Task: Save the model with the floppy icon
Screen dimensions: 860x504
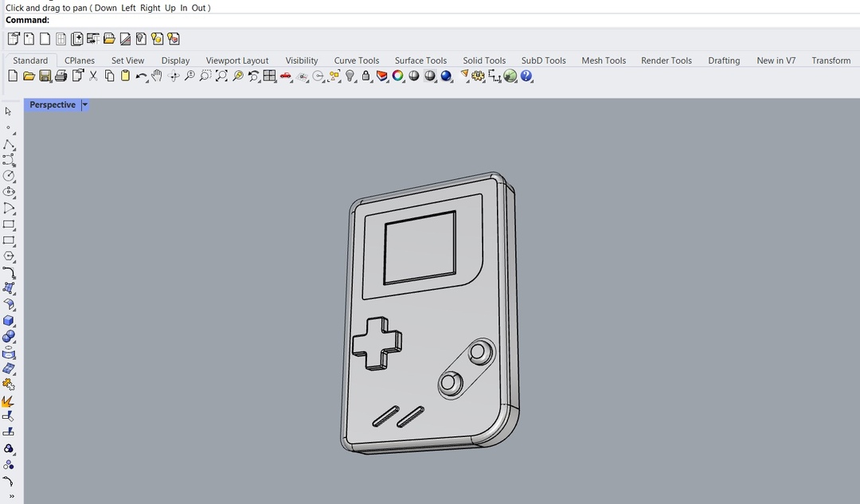Action: pos(45,76)
